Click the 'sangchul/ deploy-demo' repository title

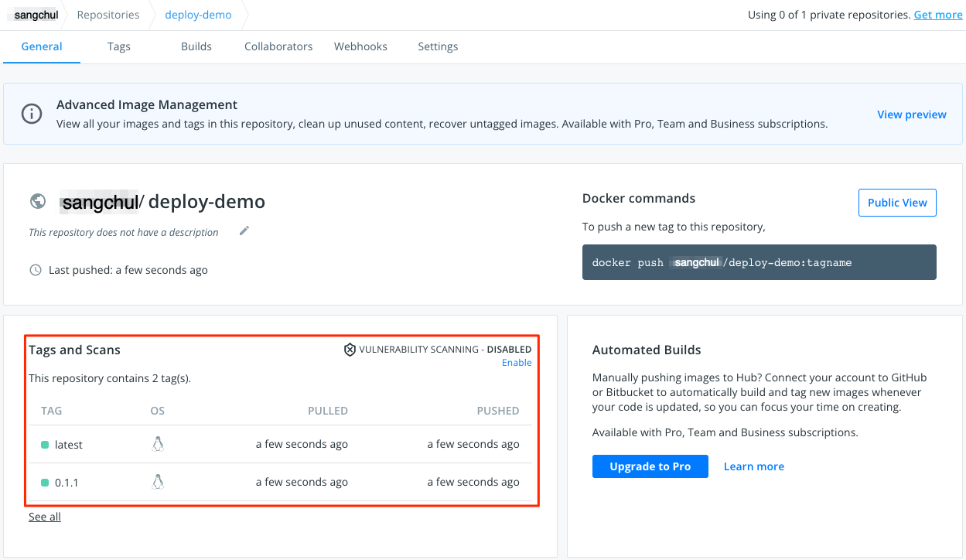click(x=163, y=202)
